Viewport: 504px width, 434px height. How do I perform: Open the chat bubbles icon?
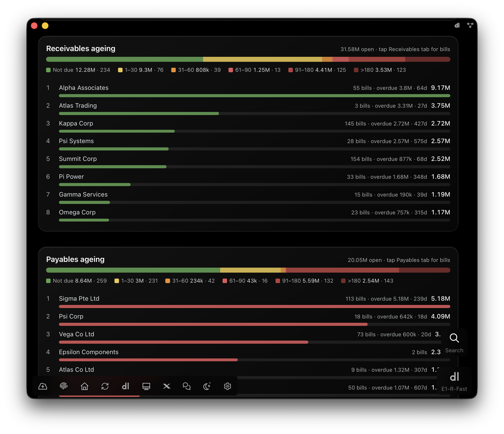point(187,386)
